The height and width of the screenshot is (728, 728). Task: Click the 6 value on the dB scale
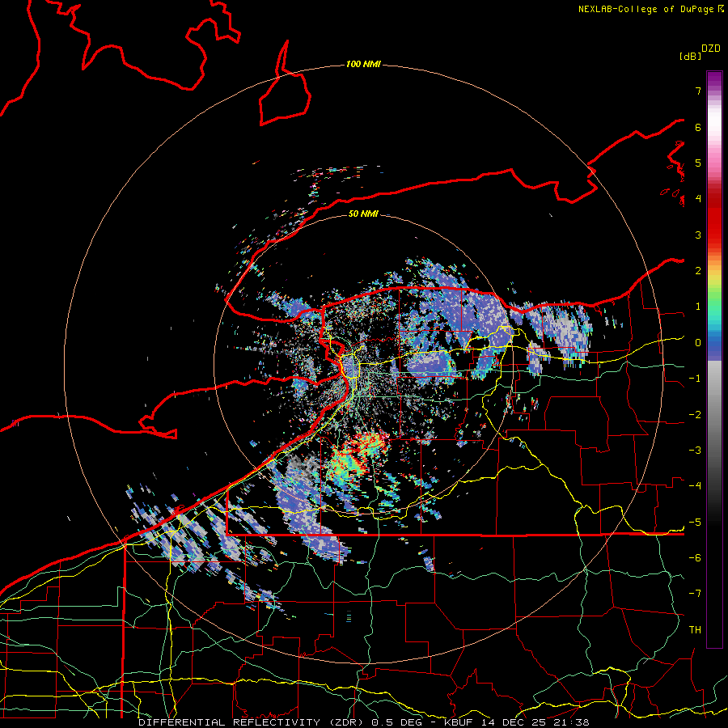tap(698, 127)
